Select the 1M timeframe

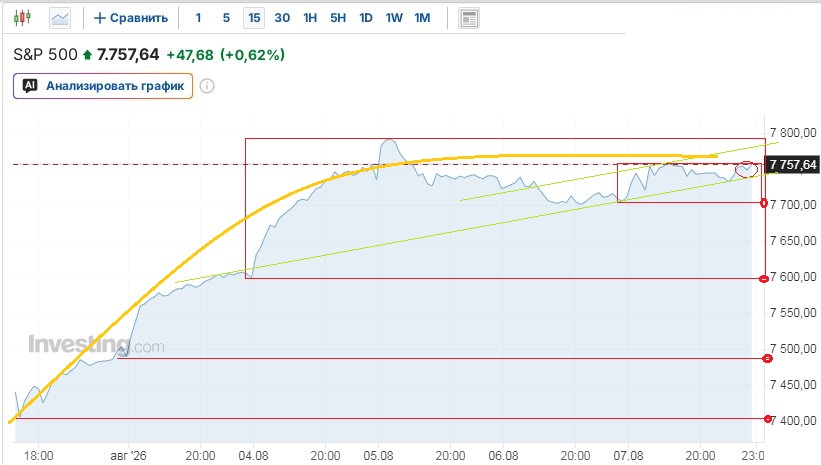point(422,18)
